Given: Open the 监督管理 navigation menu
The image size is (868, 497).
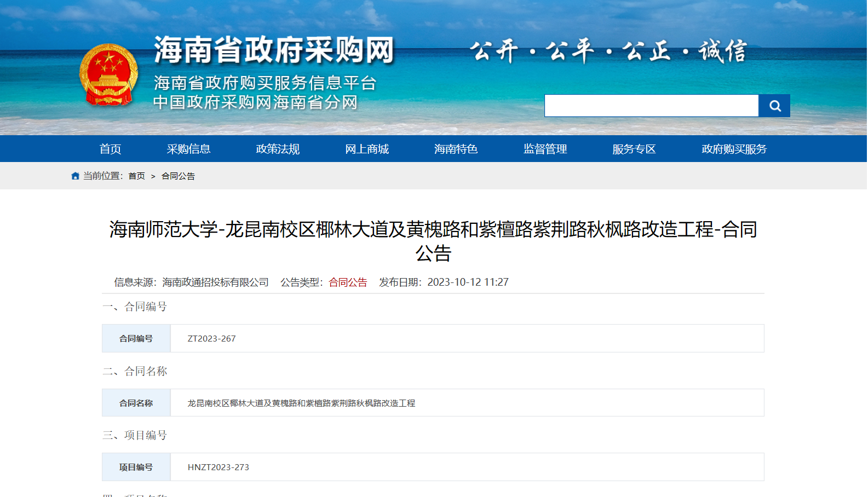Looking at the screenshot, I should pos(545,149).
